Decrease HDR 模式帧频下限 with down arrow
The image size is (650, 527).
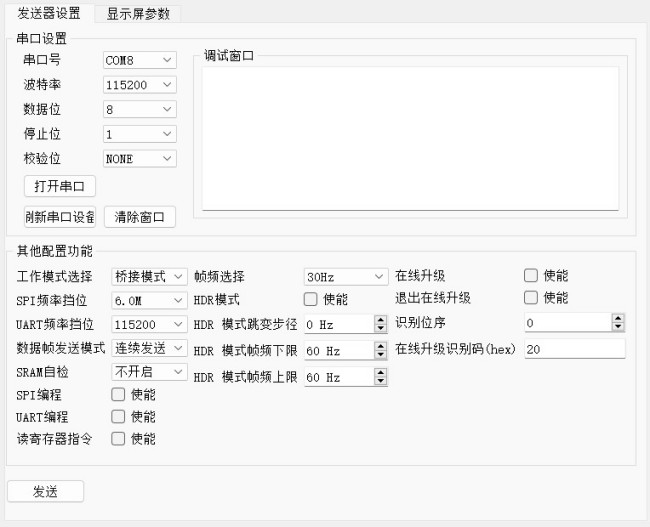click(380, 355)
